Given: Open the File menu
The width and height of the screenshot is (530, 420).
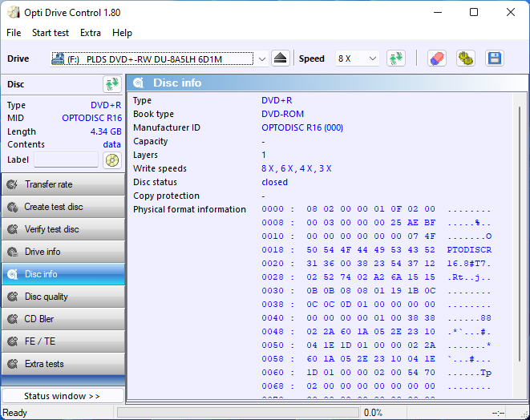Looking at the screenshot, I should (x=14, y=33).
